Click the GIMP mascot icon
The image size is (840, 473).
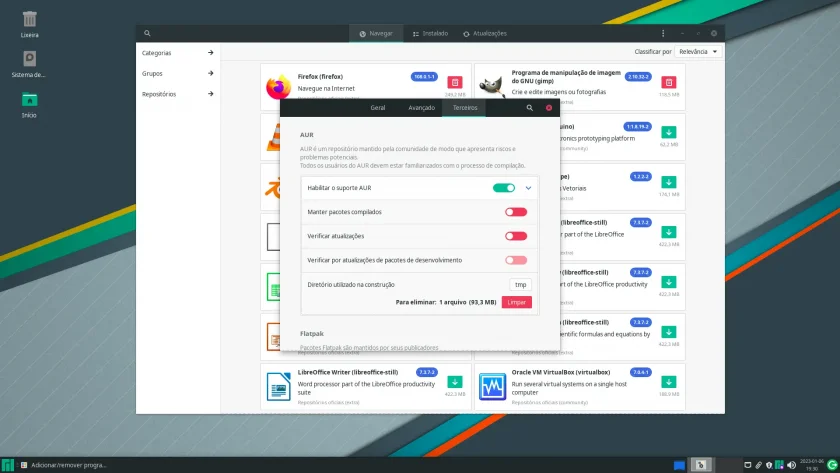(x=492, y=86)
